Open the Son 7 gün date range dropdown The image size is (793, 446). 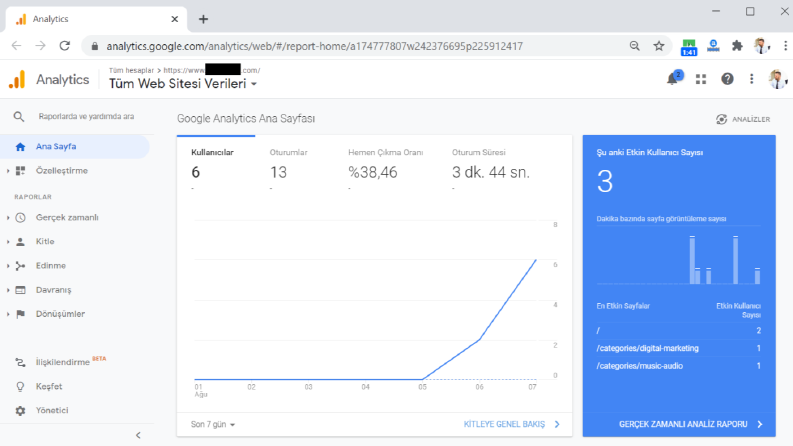coord(212,424)
